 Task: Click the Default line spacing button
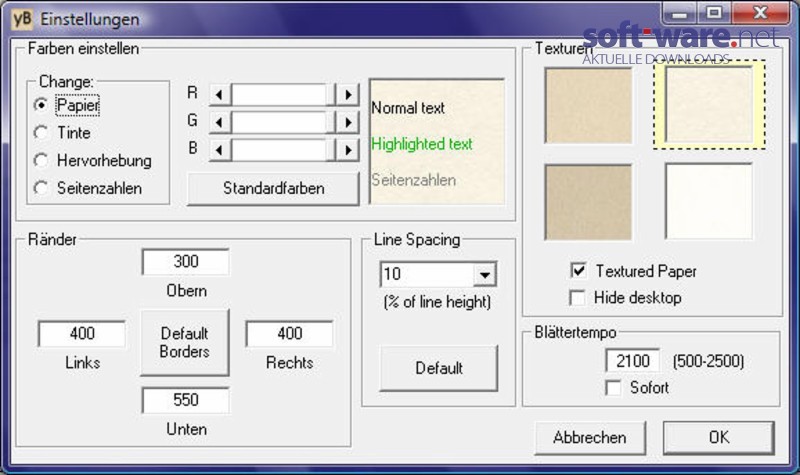coord(439,368)
